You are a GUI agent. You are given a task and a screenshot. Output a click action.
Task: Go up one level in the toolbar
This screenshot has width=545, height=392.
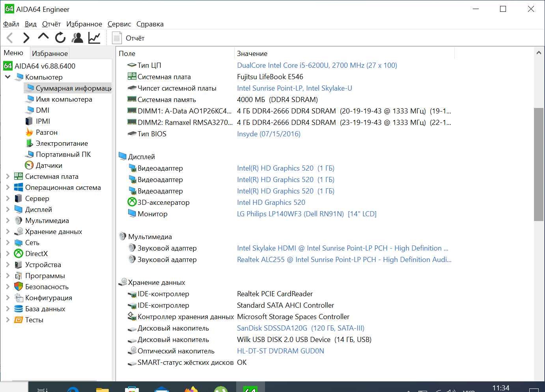tap(43, 37)
